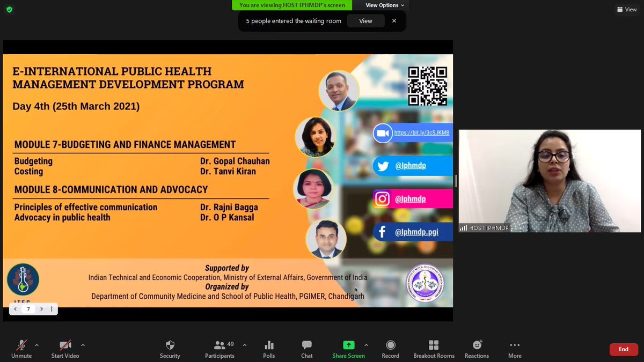This screenshot has width=644, height=362.
Task: Click the 'Dr. Gopal Chauhan' name text
Action: click(235, 161)
